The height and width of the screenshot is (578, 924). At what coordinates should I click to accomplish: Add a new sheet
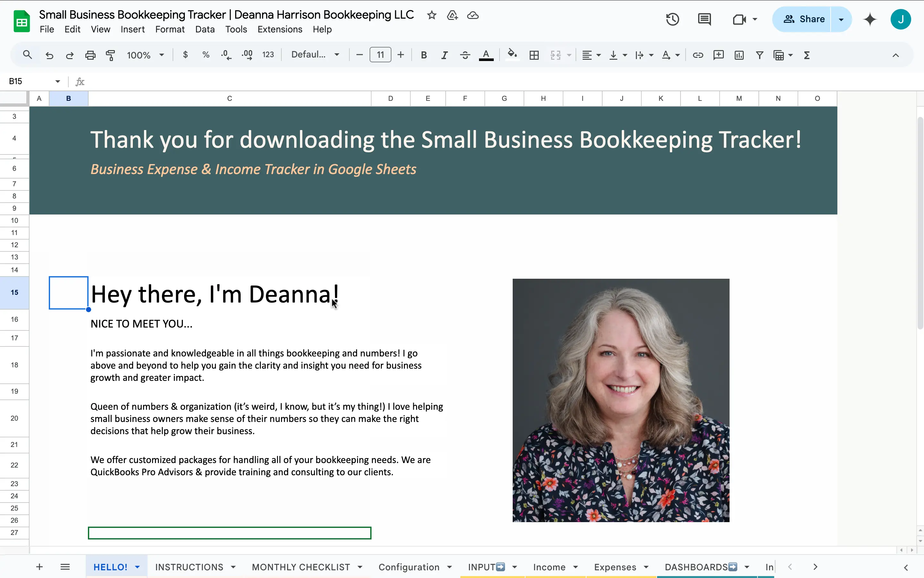(39, 567)
